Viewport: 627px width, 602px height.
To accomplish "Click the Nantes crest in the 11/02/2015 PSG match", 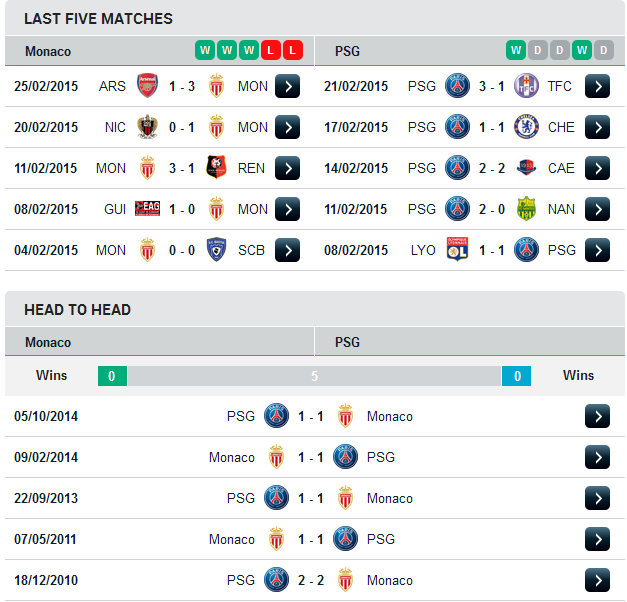I will (526, 208).
